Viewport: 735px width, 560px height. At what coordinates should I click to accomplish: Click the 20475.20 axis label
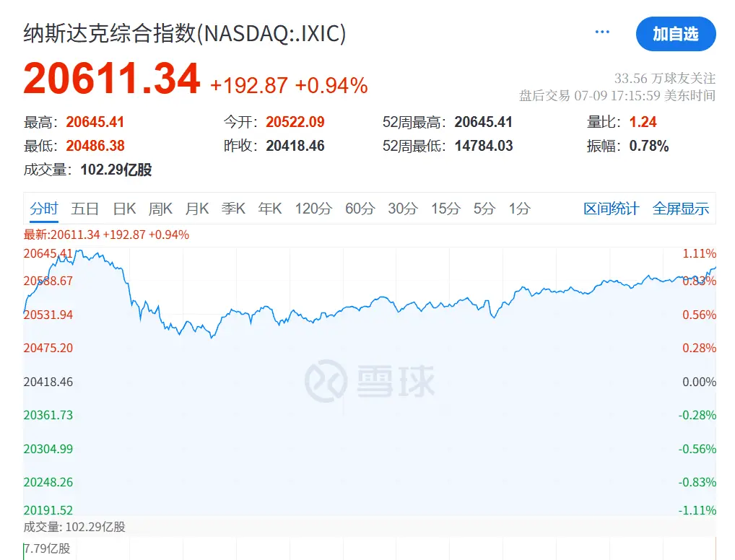48,348
